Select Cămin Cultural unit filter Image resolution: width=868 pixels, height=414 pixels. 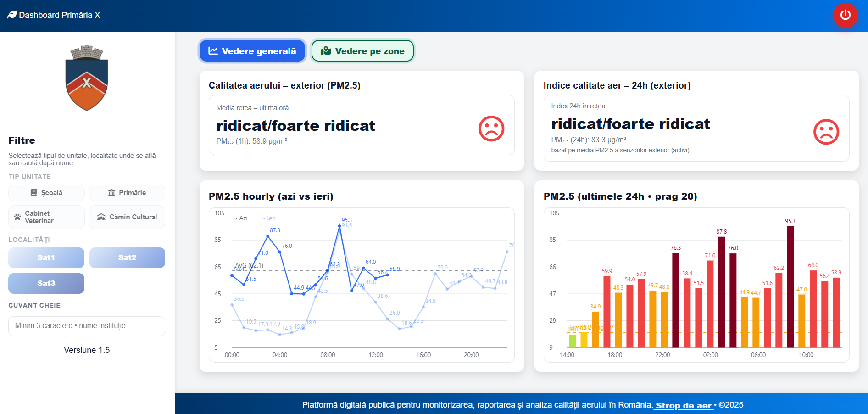click(x=127, y=217)
